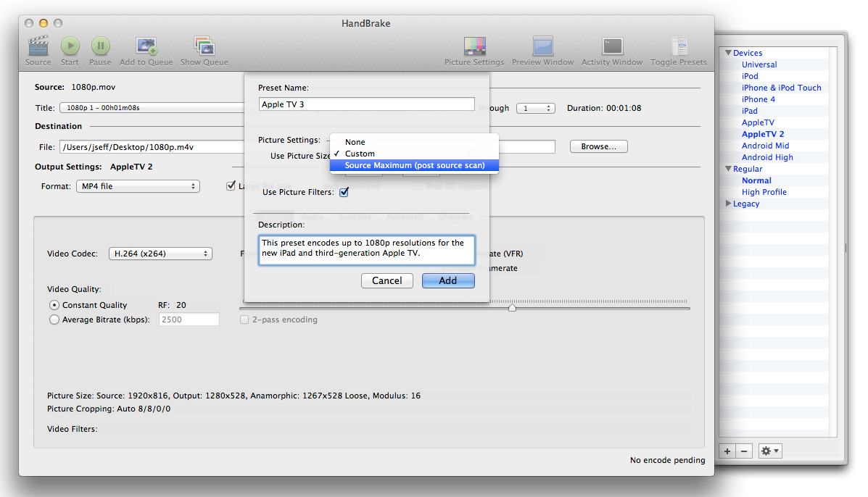Select the iPhone & iPod Touch preset
The height and width of the screenshot is (497, 868).
coord(782,88)
